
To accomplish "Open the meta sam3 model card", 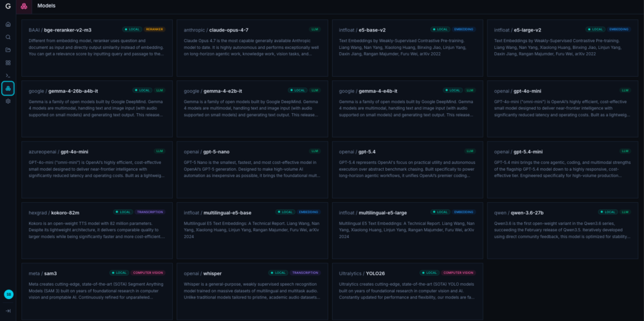I will pyautogui.click(x=97, y=291).
